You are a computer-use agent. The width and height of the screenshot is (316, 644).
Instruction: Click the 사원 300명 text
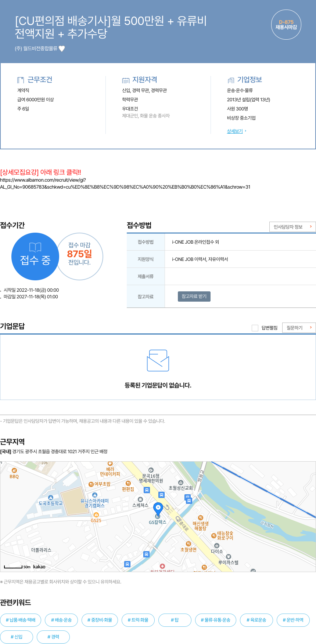click(x=237, y=109)
